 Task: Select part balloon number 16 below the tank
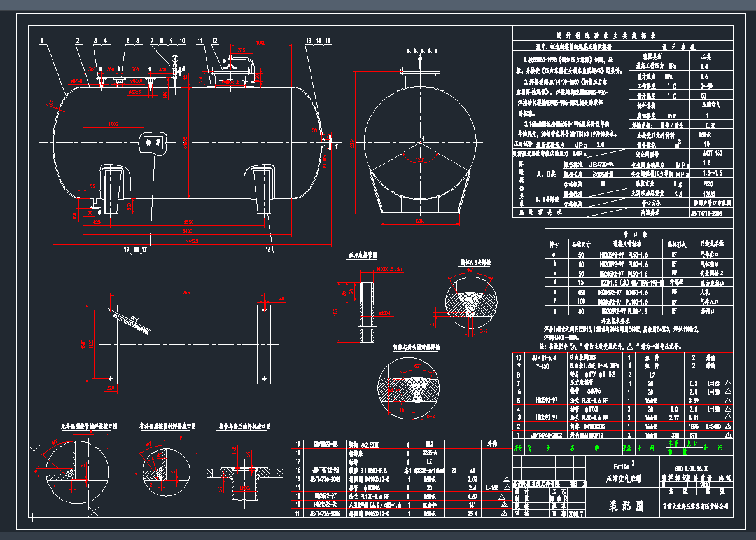coord(267,250)
